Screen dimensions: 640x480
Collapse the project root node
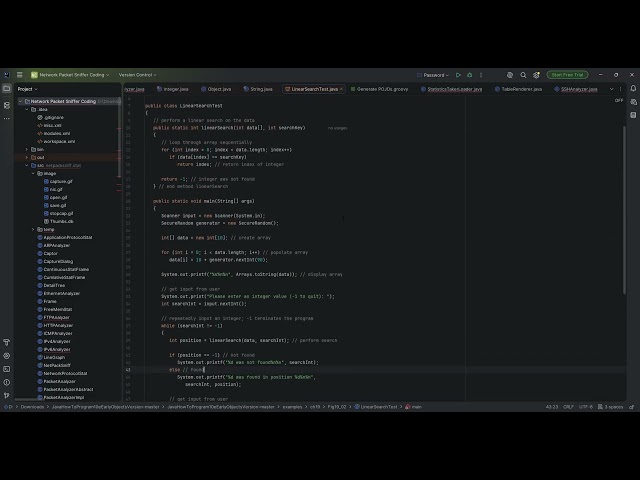point(20,101)
